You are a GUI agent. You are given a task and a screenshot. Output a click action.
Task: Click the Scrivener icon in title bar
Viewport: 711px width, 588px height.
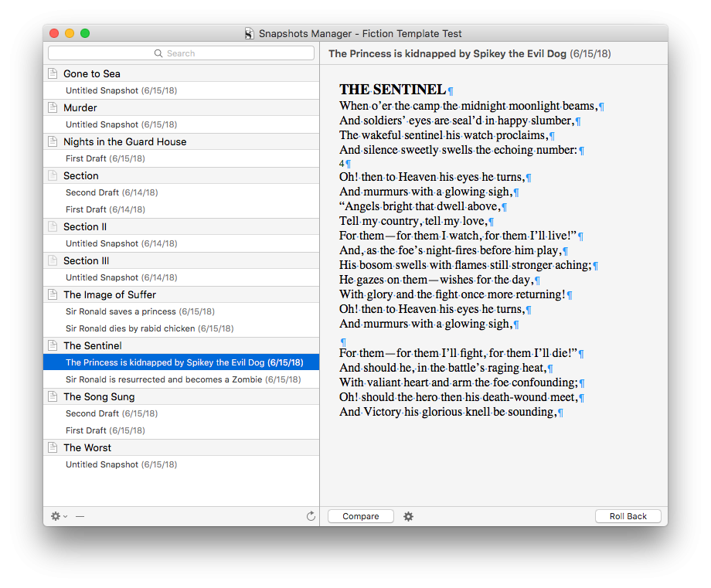point(249,33)
